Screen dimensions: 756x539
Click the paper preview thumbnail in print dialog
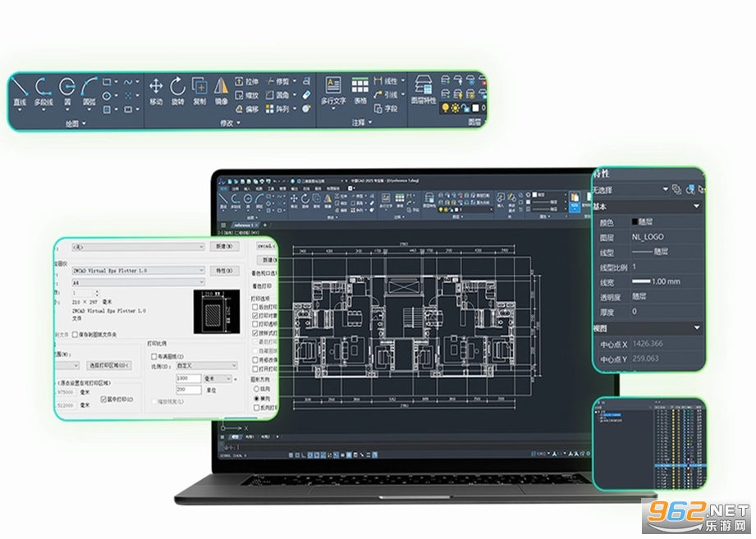coord(217,312)
